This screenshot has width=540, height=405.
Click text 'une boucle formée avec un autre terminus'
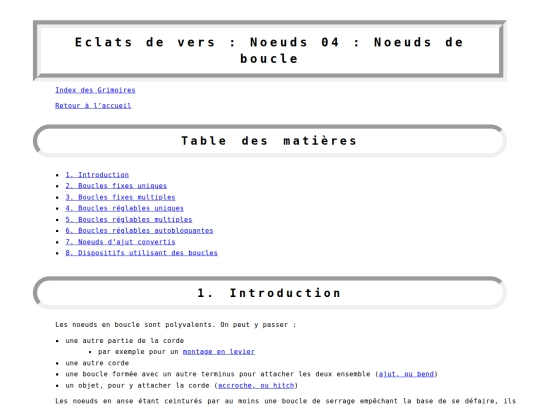[x=150, y=374]
